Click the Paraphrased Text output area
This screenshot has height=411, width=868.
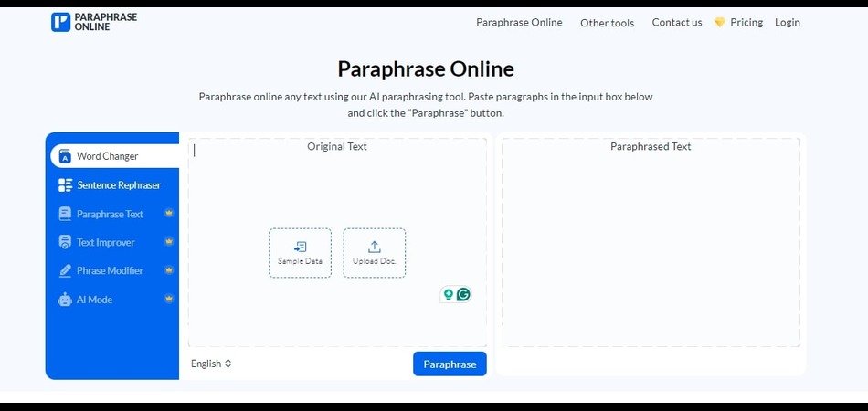click(651, 243)
